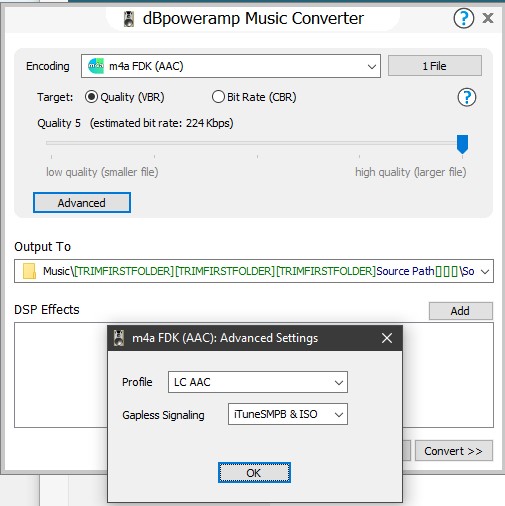Open the Gapless Signaling dropdown
The width and height of the screenshot is (505, 506).
click(288, 414)
